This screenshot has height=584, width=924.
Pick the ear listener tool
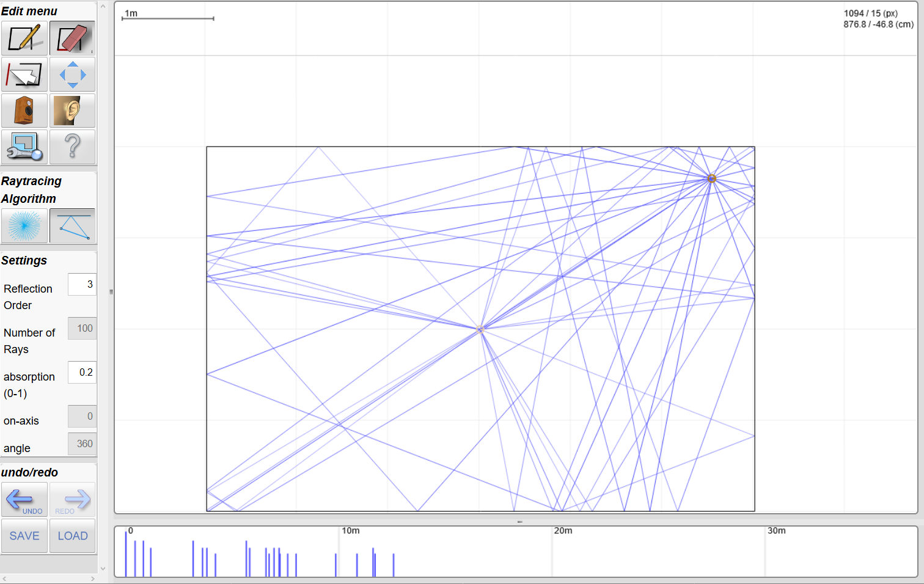72,111
